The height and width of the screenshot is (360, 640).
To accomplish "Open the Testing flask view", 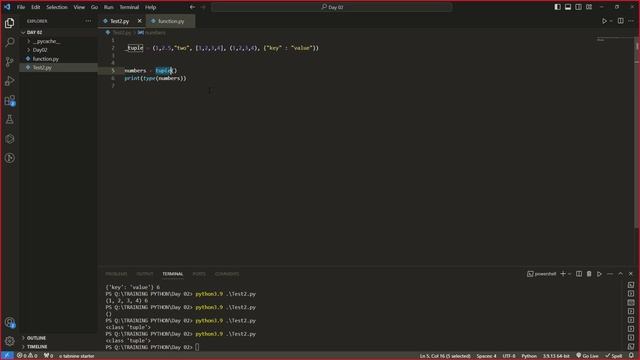I will click(9, 120).
